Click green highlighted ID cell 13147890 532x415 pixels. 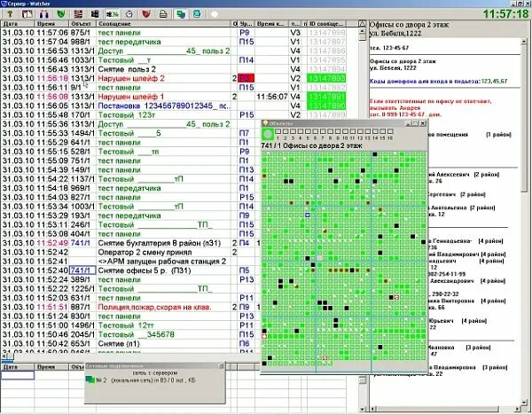pyautogui.click(x=326, y=106)
